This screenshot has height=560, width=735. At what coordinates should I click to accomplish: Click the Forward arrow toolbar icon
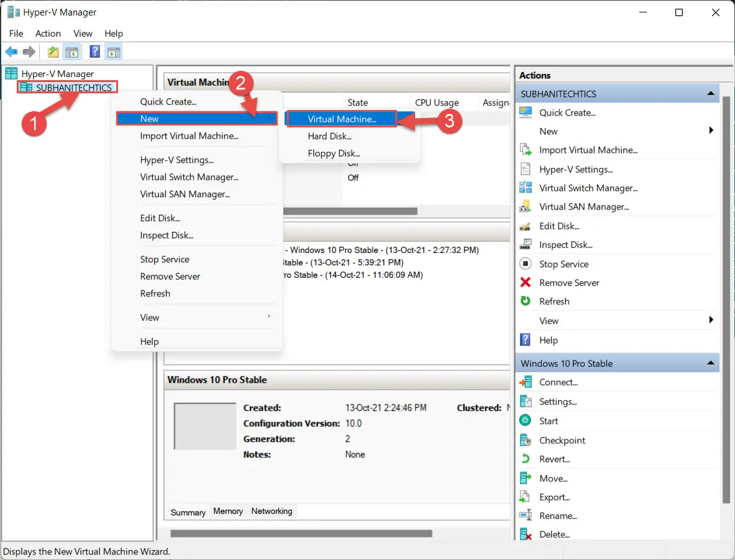tap(29, 52)
